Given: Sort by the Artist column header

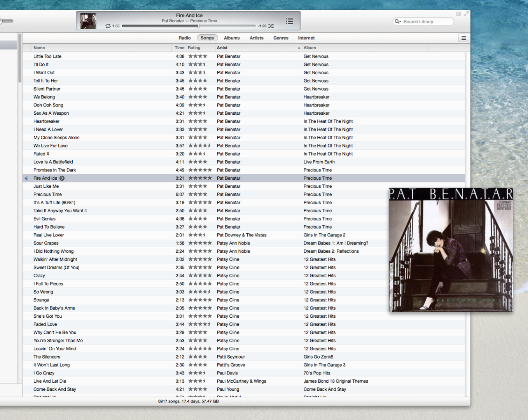Looking at the screenshot, I should click(x=259, y=48).
